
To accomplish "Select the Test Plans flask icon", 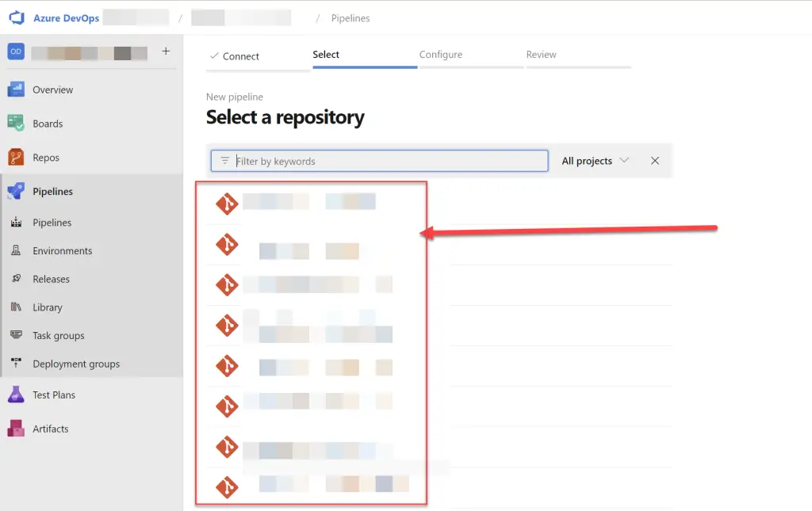I will pyautogui.click(x=16, y=395).
